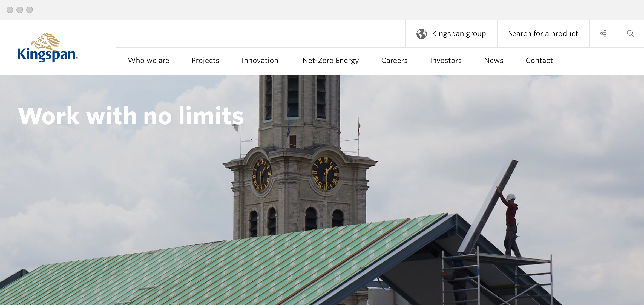Open the Net-Zero Energy section

(330, 61)
